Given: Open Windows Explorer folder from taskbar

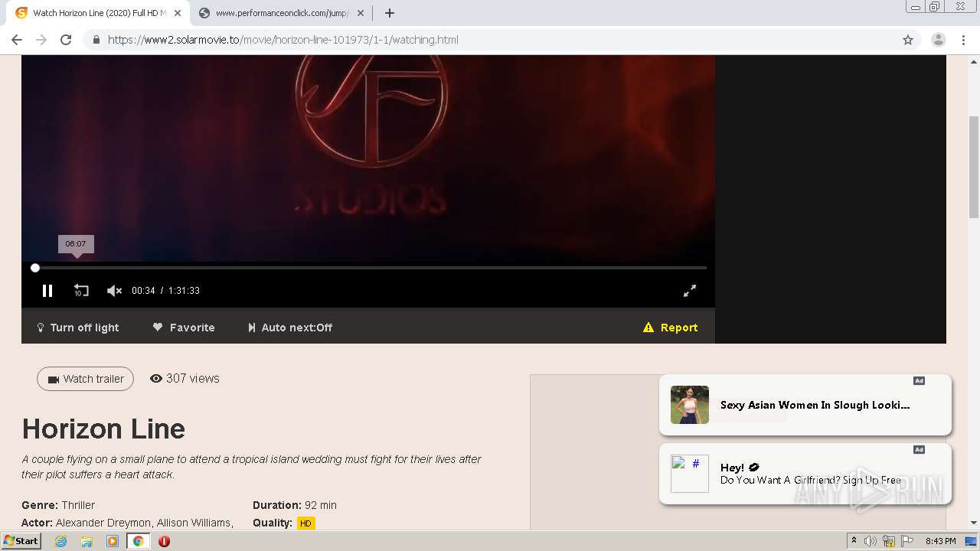Looking at the screenshot, I should (87, 541).
